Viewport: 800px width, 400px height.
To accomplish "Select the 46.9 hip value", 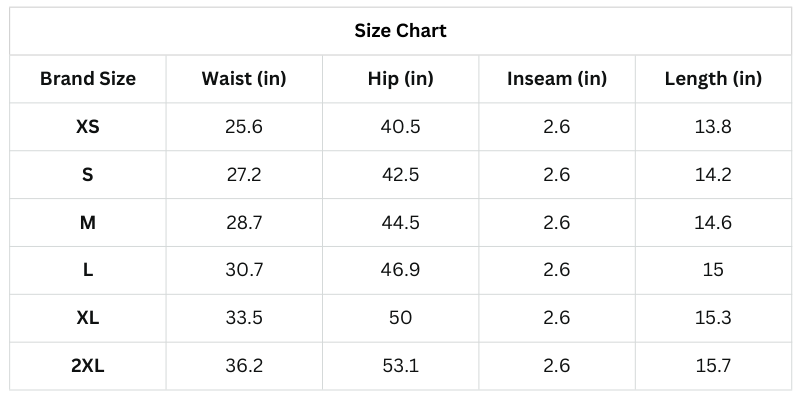I will [x=400, y=270].
